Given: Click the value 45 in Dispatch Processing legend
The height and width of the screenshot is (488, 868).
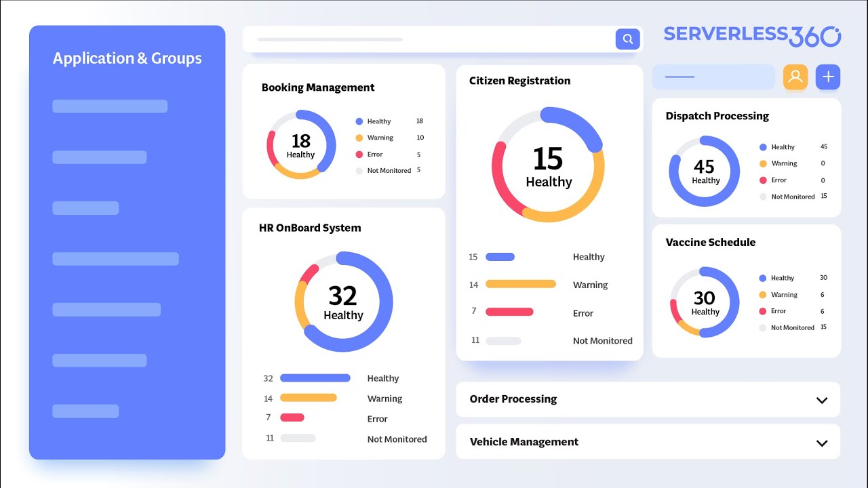Looking at the screenshot, I should tap(824, 146).
